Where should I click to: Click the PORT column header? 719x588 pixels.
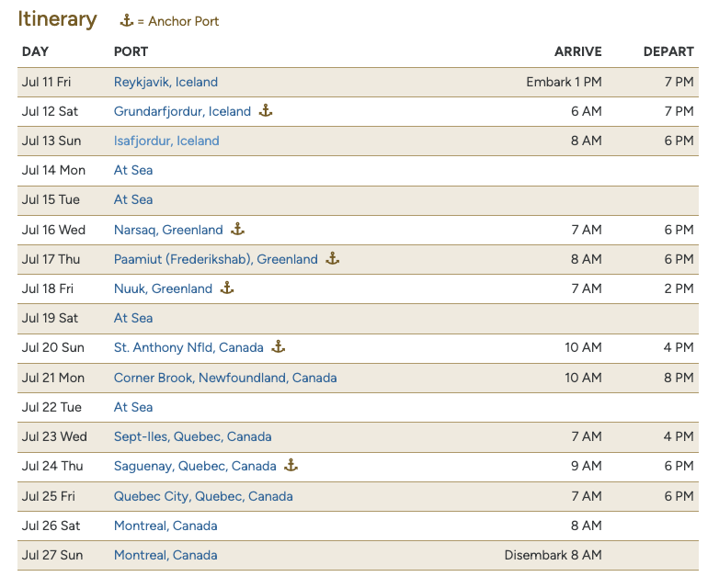point(131,51)
